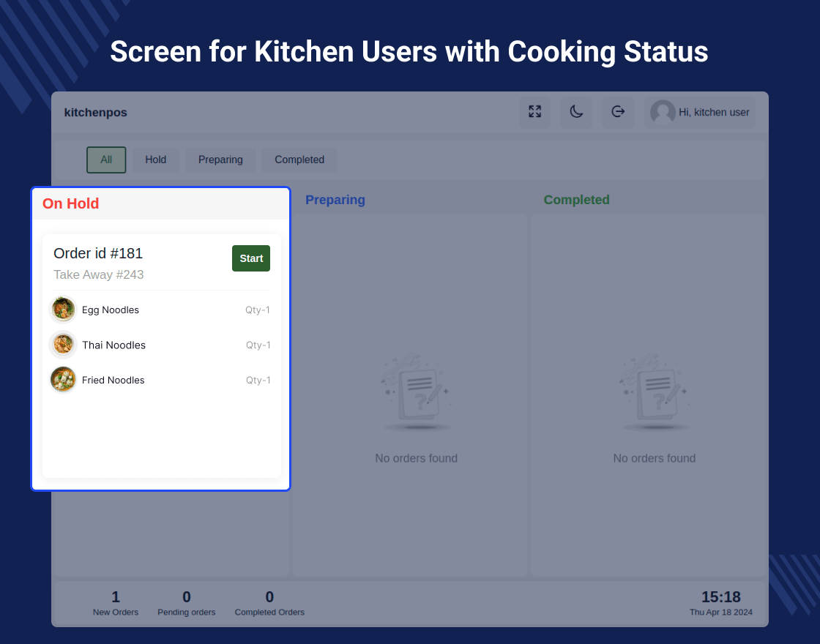Click the Egg Noodles dish icon

[63, 309]
